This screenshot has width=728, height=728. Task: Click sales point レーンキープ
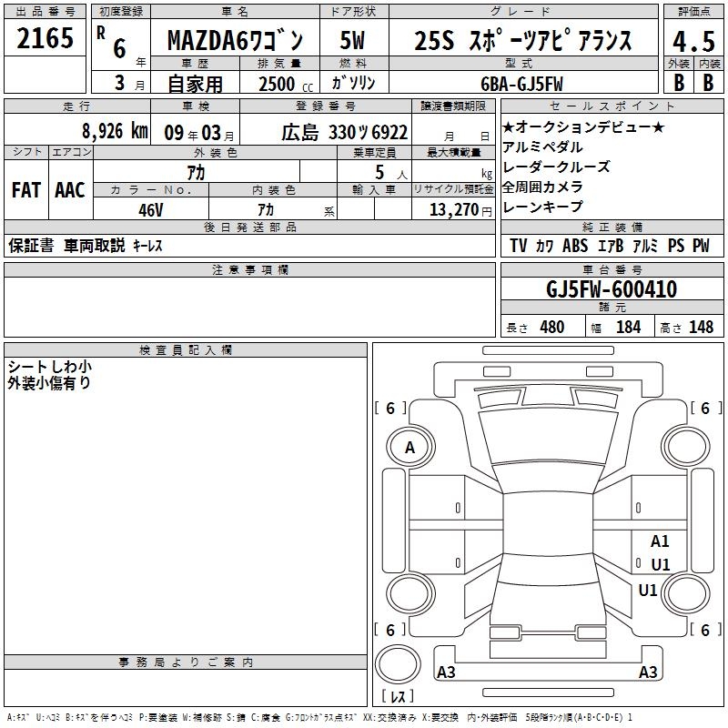542,207
